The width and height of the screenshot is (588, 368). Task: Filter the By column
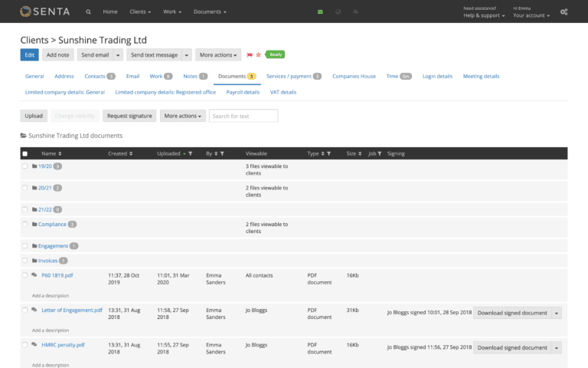(x=222, y=153)
